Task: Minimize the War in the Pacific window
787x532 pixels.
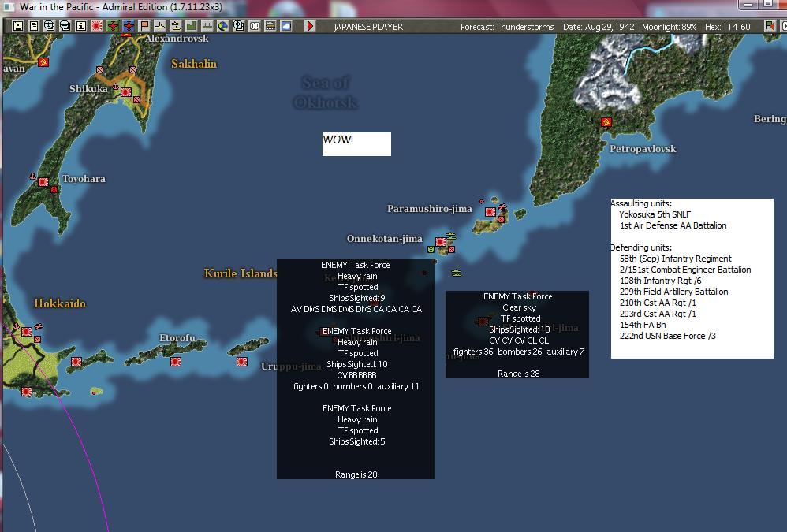Action: (748, 4)
